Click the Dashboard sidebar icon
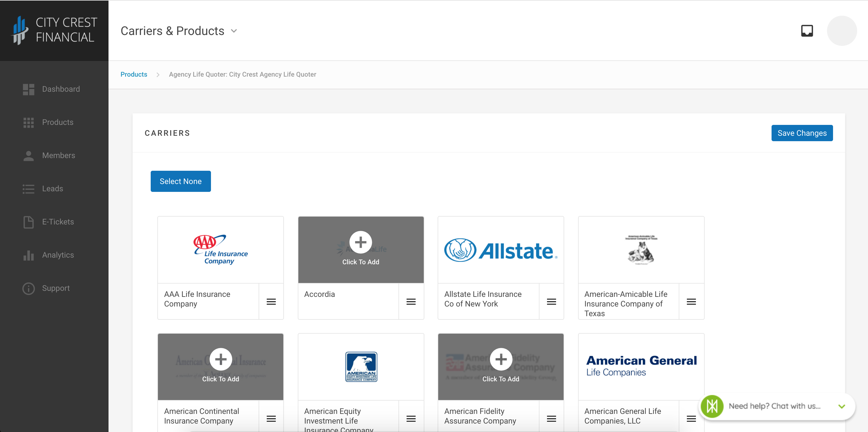Screen dimensions: 868x432 point(28,89)
